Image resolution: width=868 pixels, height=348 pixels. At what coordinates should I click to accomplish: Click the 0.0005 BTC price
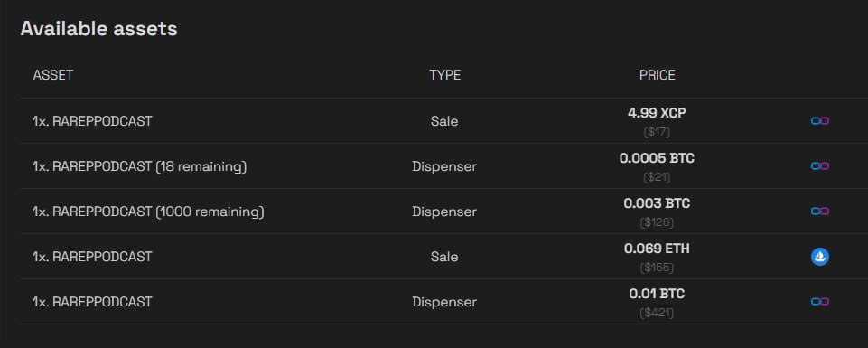657,158
